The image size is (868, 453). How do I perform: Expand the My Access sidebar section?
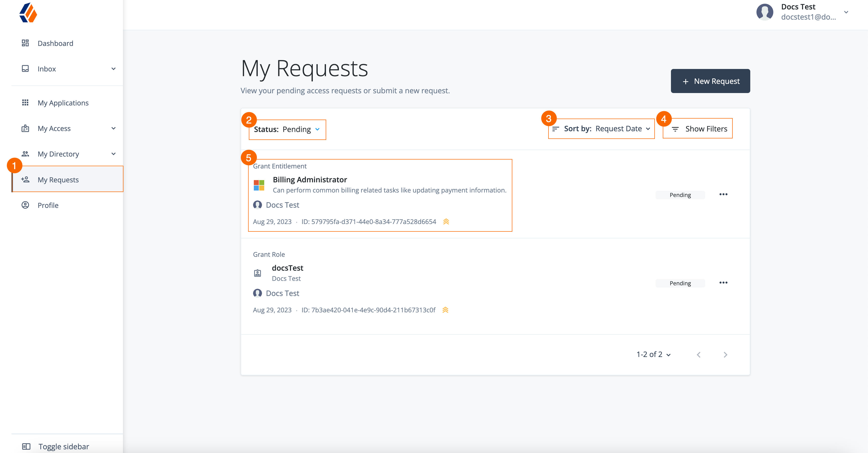tap(114, 128)
